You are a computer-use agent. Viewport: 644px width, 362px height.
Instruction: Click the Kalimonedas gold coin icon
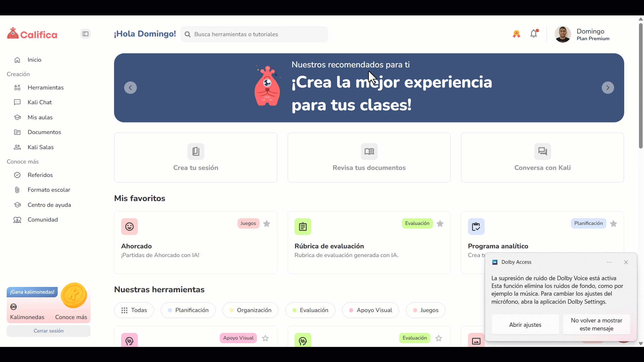74,295
